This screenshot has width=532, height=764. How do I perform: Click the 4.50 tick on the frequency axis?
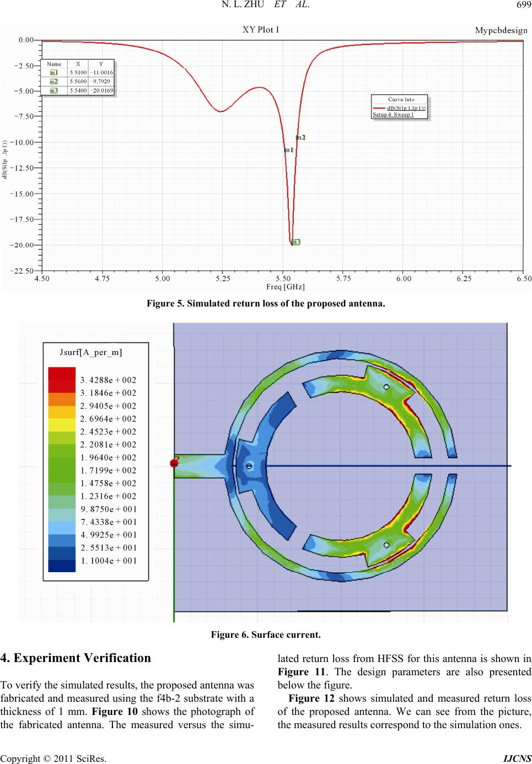click(42, 279)
